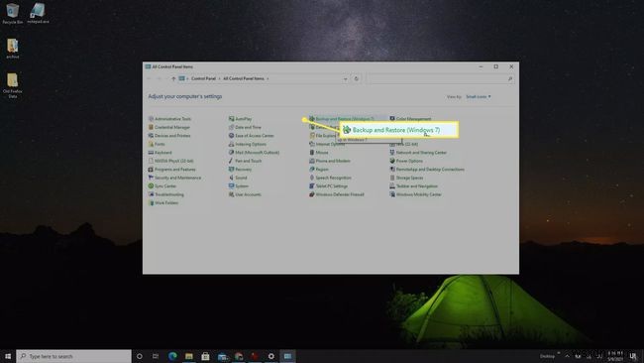The width and height of the screenshot is (644, 363).
Task: Open Internet Options
Action: [327, 144]
